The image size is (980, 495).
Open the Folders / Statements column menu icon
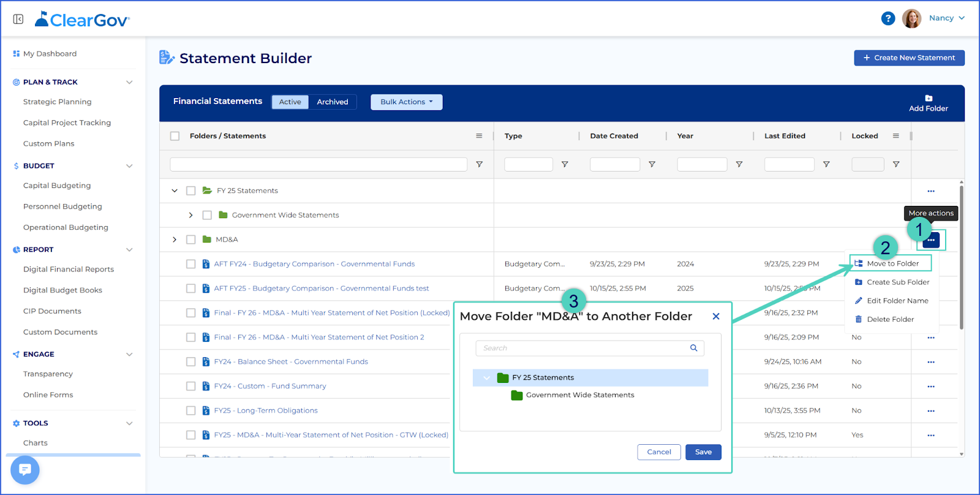479,136
